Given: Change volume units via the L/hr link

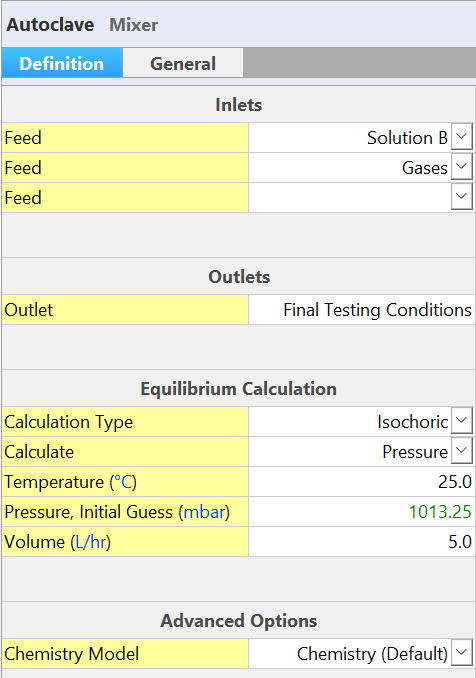Looking at the screenshot, I should 91,542.
